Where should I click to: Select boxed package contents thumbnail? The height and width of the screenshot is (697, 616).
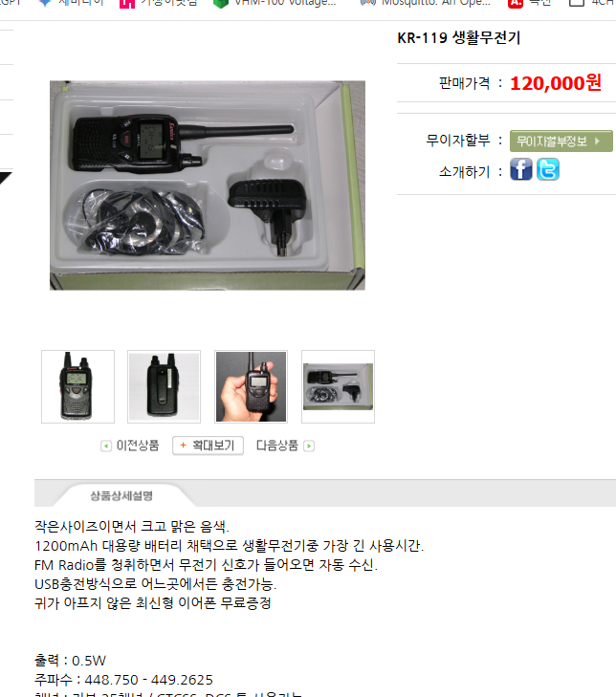pyautogui.click(x=338, y=386)
